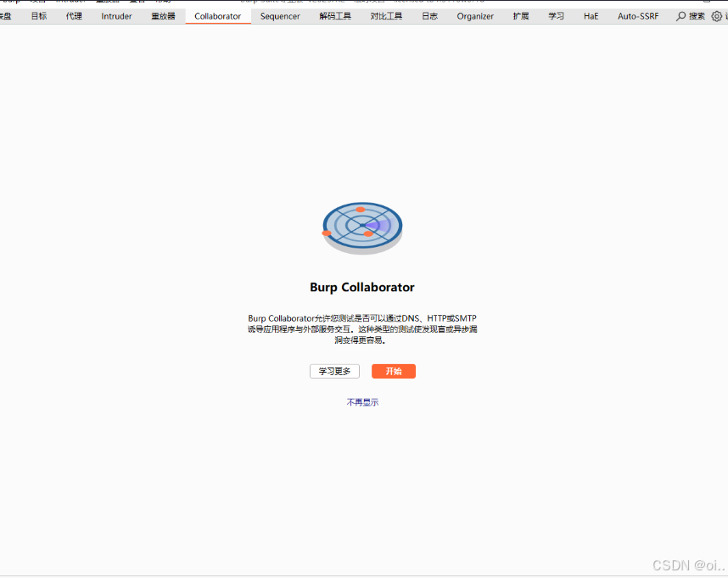
Task: Open the 扩展 tab
Action: coord(521,16)
